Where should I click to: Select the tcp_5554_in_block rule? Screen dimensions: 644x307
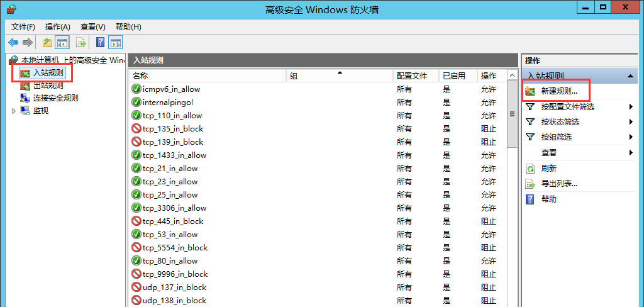[318, 247]
